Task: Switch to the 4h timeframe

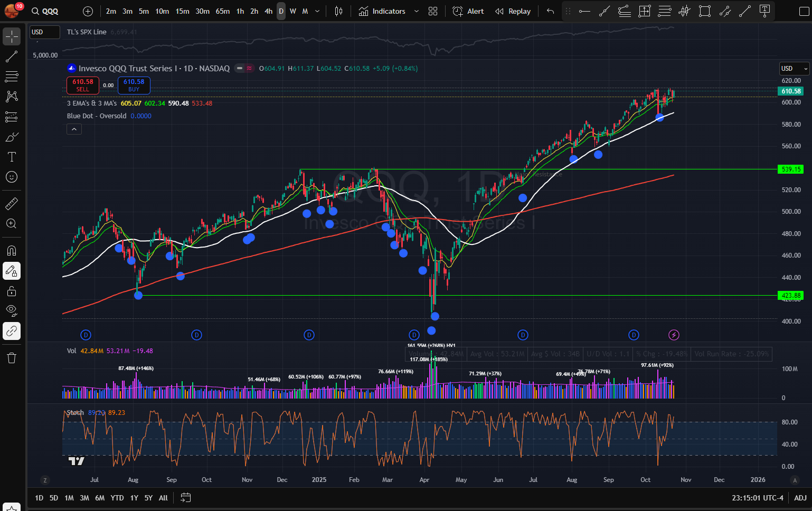Action: pos(268,11)
